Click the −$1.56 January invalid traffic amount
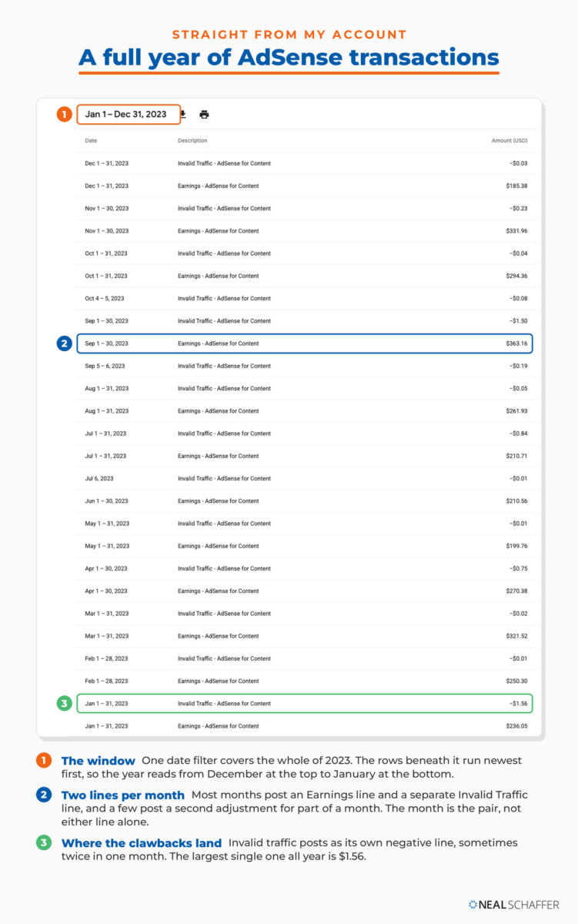Screen dimensions: 578x924 pyautogui.click(x=518, y=703)
